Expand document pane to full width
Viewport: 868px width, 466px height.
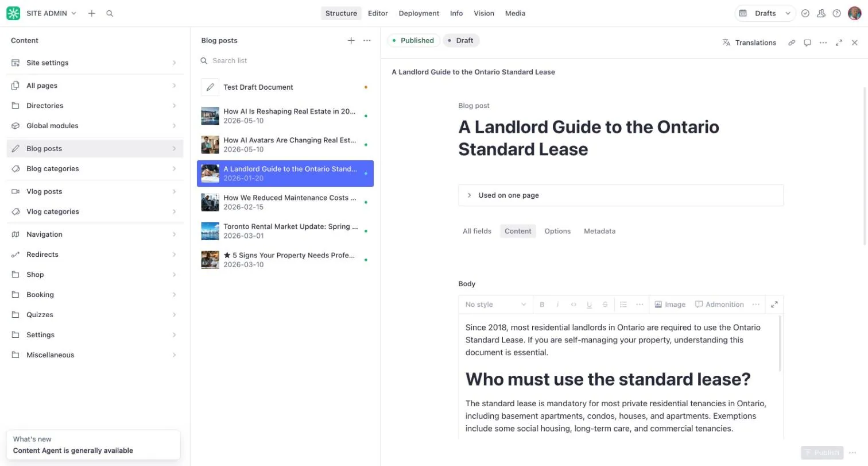[839, 43]
